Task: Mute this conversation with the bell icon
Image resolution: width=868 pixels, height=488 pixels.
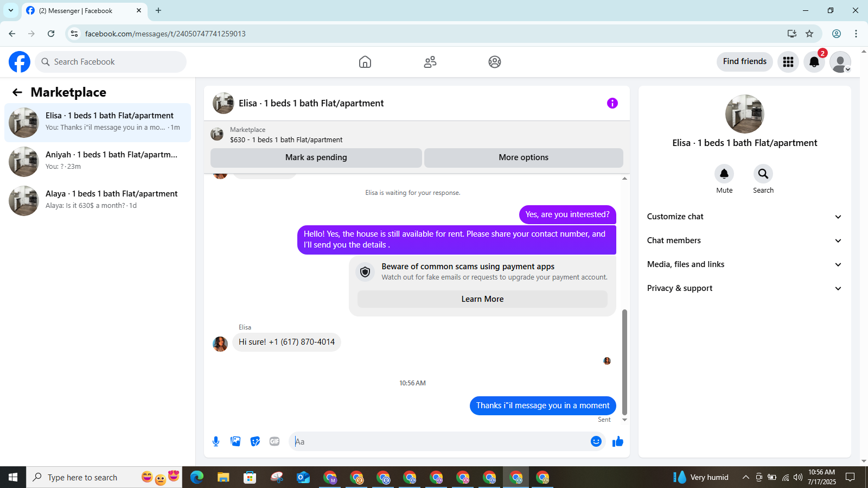Action: click(724, 174)
